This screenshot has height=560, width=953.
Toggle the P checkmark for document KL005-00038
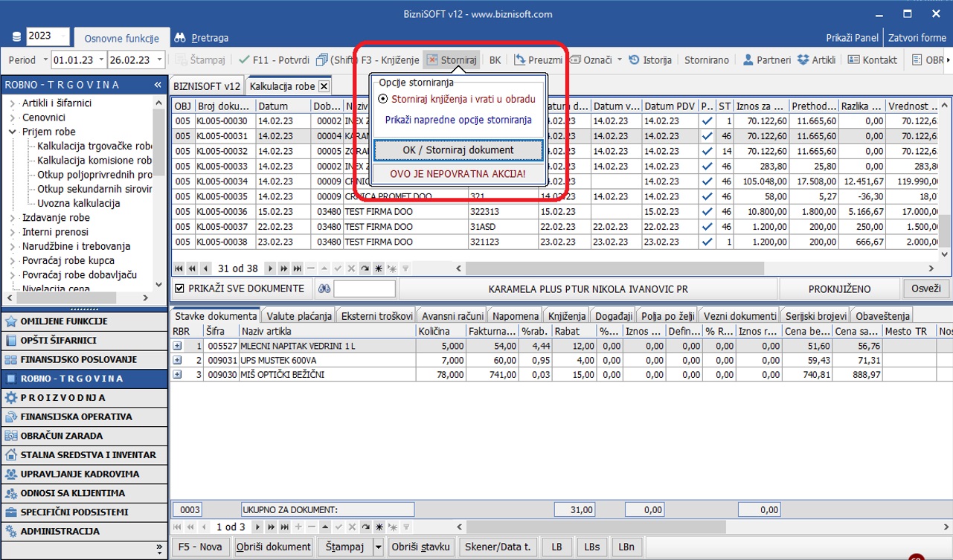pyautogui.click(x=707, y=242)
